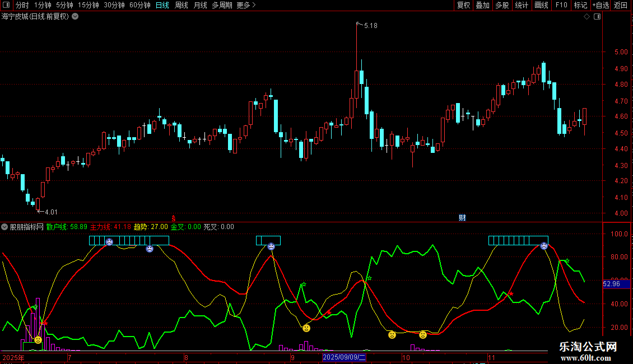Open 多周期 multi-period view
This screenshot has width=633, height=364.
click(222, 5)
